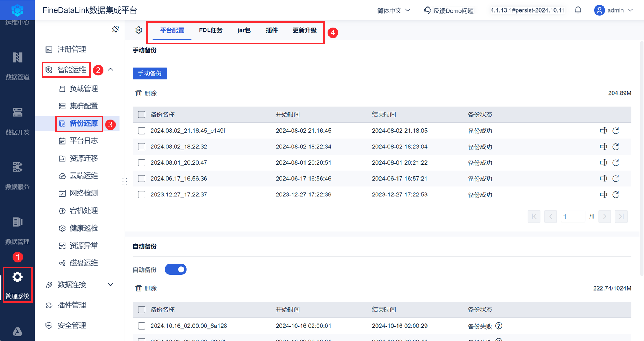Collapse the 智能运维 menu chevron
Image resolution: width=644 pixels, height=341 pixels.
pos(111,69)
